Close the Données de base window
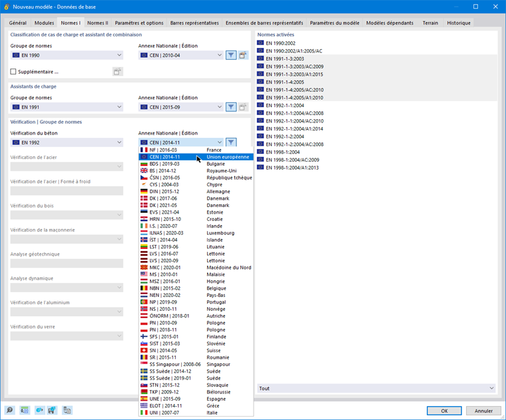The image size is (506, 420). [495, 7]
